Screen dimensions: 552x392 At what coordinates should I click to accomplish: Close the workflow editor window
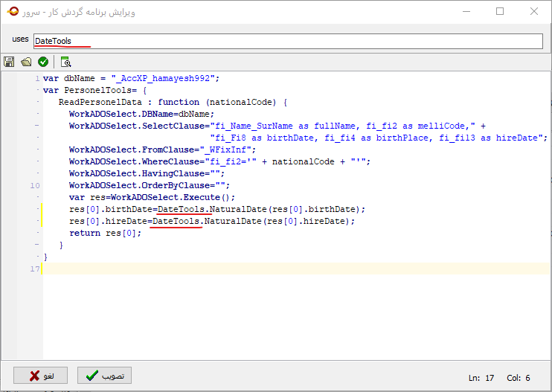coord(534,12)
